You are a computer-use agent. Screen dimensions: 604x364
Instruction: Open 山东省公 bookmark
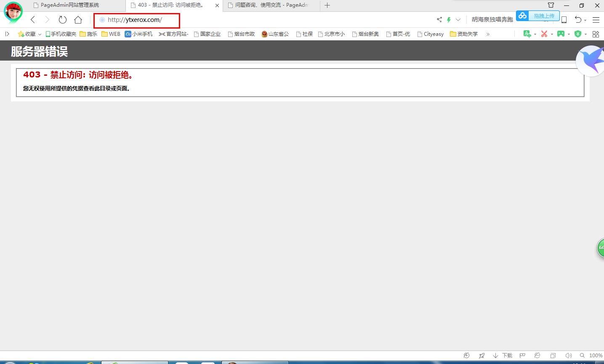coord(275,34)
